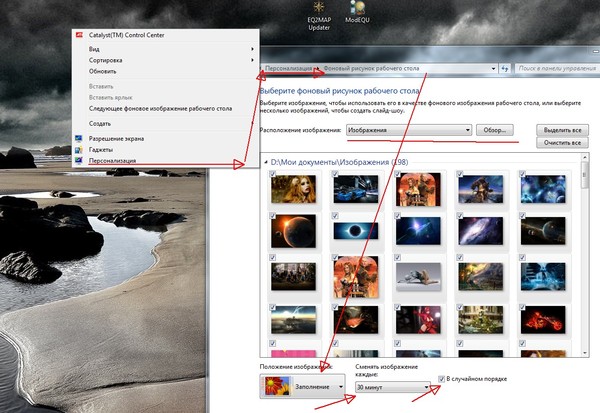Open the address bar history dropdown arrow
This screenshot has height=413, width=600.
[493, 69]
